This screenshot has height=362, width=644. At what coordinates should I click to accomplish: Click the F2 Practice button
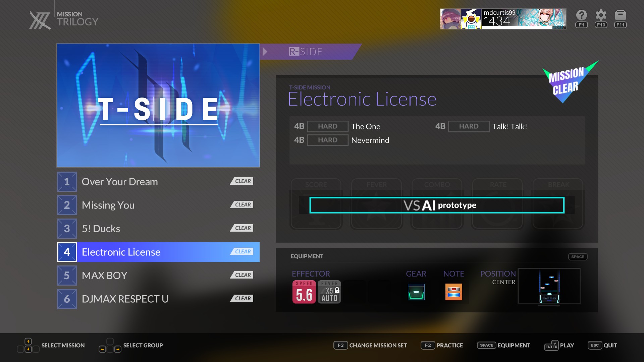[442, 345]
